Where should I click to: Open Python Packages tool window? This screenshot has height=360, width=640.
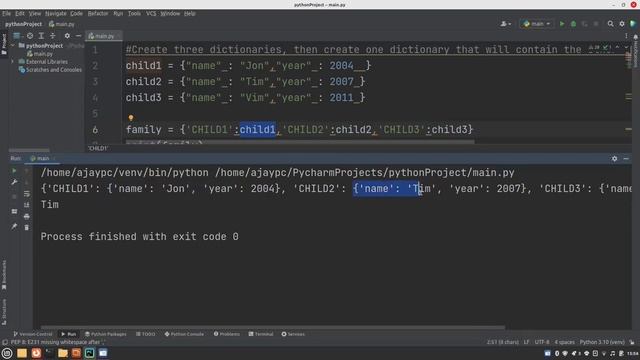[105, 334]
